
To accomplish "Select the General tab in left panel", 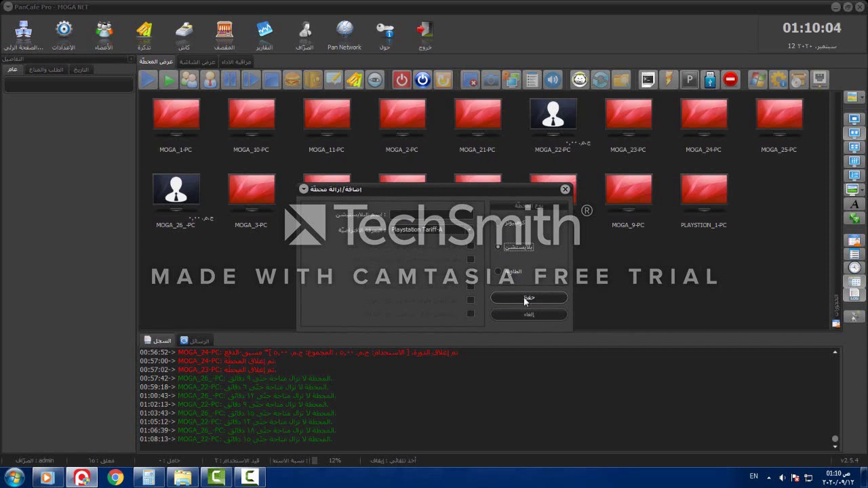I will pos(13,70).
